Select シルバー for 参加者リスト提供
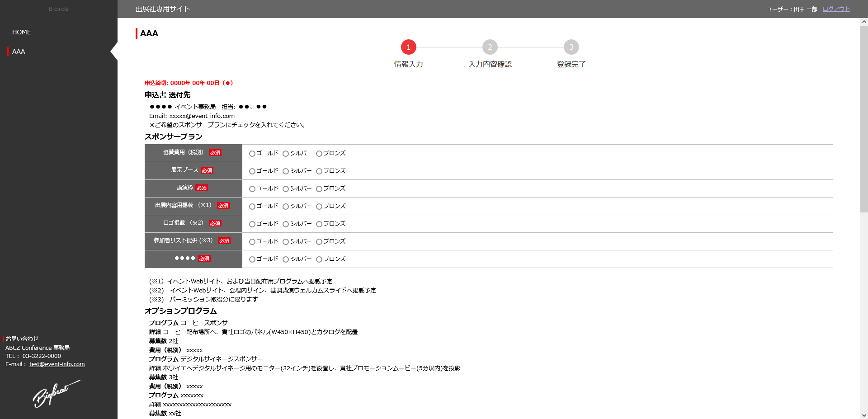Viewport: 868px width, 419px height. point(286,242)
